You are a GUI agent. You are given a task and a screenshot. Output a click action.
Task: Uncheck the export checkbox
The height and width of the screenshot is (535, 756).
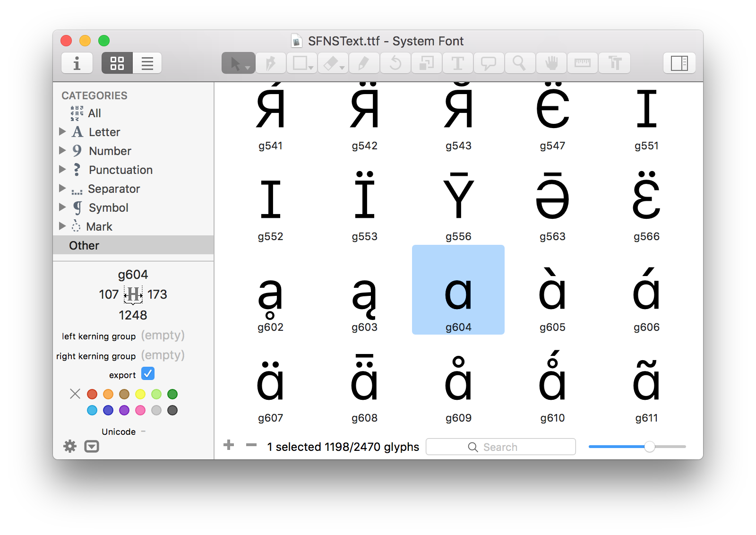148,374
